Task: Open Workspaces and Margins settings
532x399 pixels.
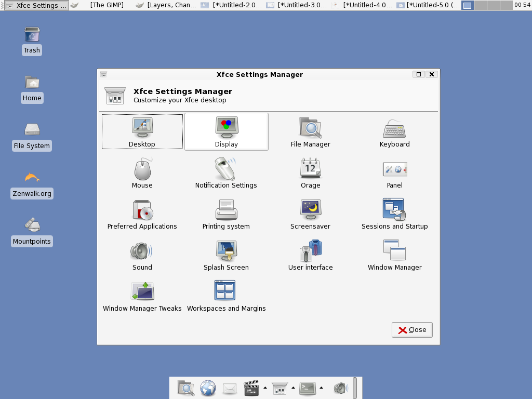Action: coord(227,296)
